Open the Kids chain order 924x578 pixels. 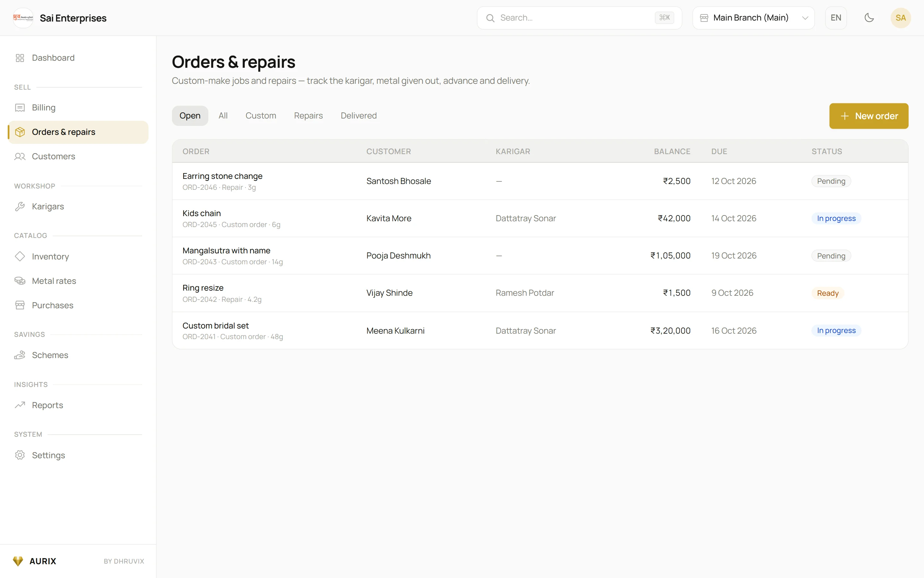tap(540, 218)
